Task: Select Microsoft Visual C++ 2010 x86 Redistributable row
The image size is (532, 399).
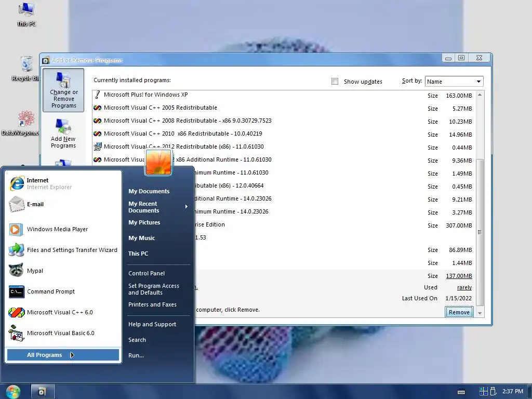Action: (284, 134)
